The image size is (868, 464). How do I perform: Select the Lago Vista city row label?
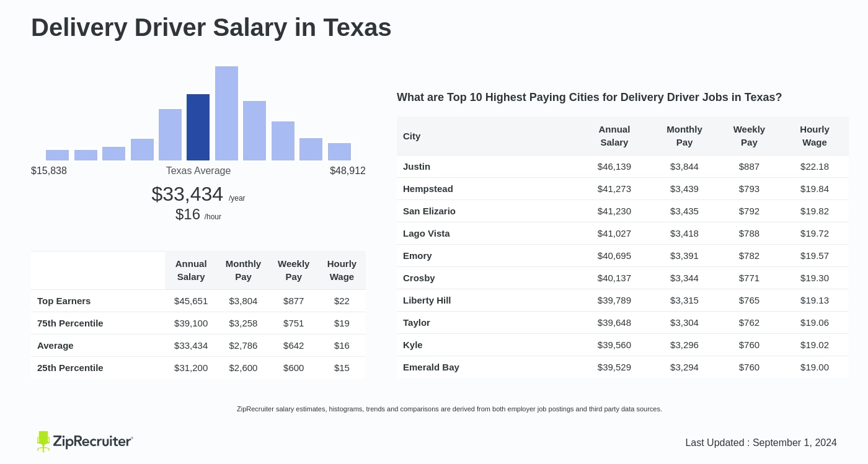click(427, 233)
